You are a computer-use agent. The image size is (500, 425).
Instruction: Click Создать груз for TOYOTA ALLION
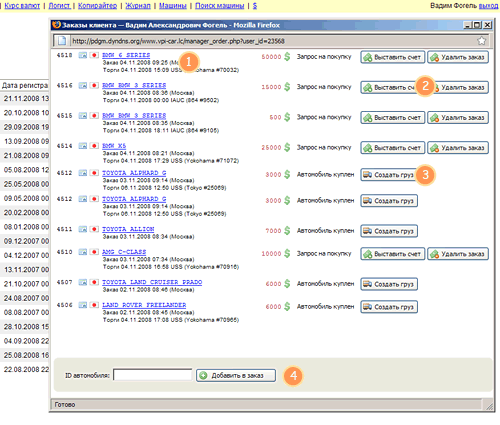[x=389, y=231]
